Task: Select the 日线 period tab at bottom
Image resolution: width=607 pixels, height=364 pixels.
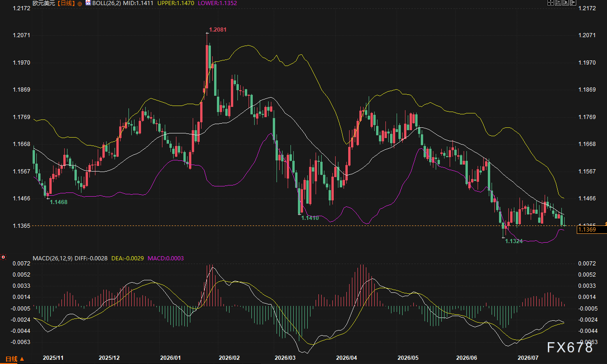Action: [x=10, y=359]
